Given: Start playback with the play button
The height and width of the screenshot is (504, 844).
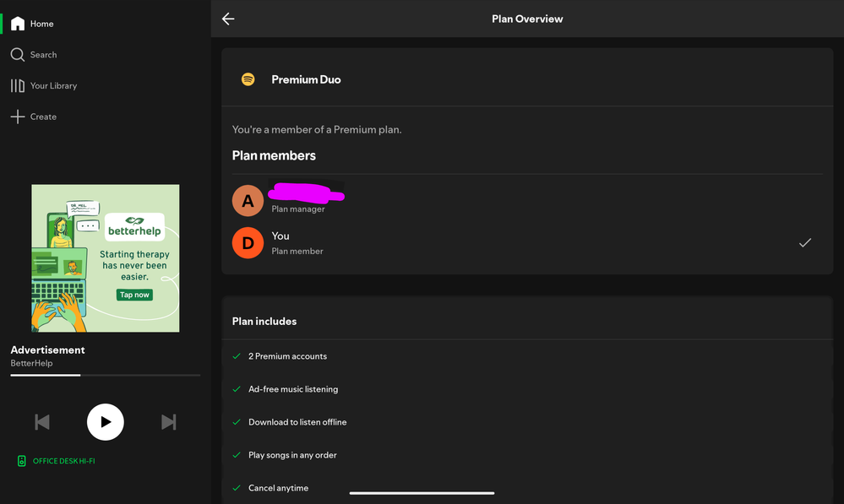Looking at the screenshot, I should point(106,422).
